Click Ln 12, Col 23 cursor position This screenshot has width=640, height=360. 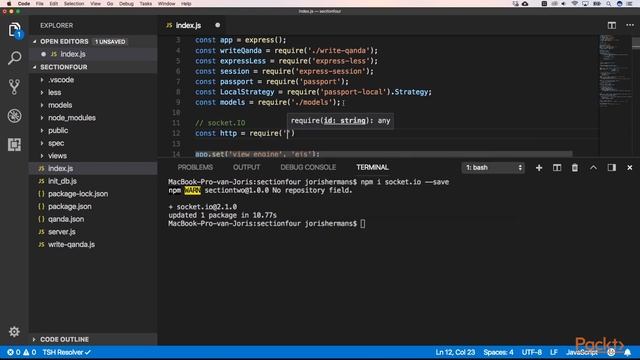point(455,352)
